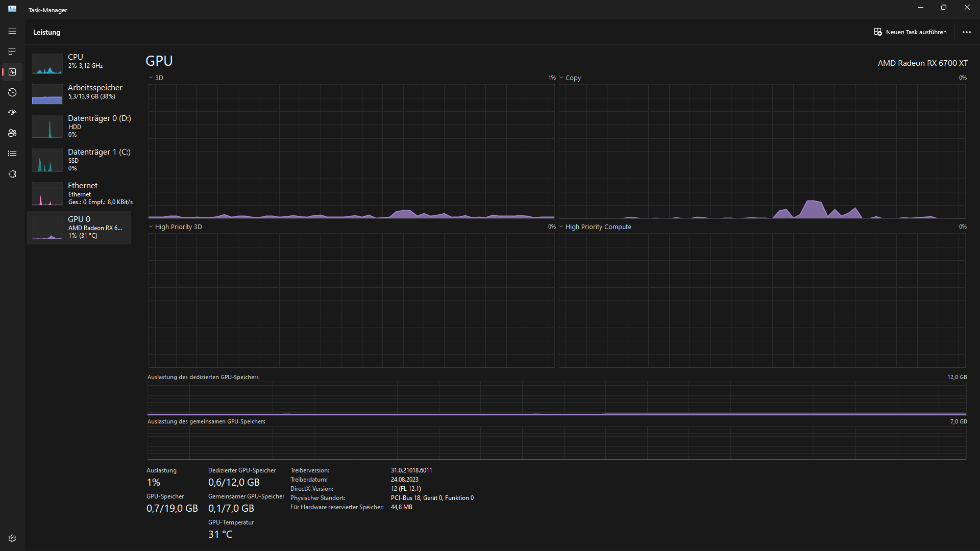
Task: Open the Details page icon
Action: click(12, 154)
